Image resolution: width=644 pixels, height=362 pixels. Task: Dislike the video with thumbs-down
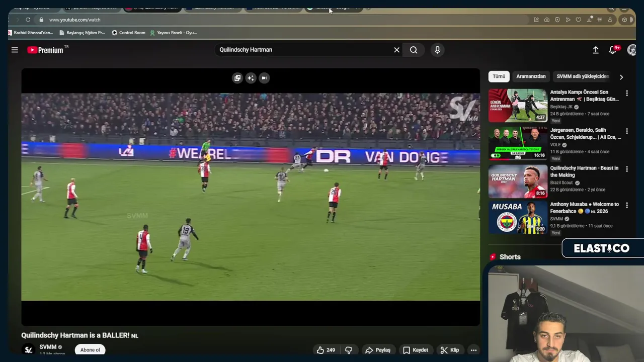(349, 350)
